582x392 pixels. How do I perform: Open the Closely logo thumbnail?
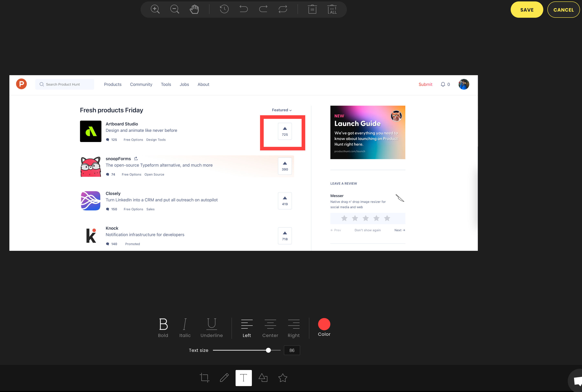coord(90,201)
